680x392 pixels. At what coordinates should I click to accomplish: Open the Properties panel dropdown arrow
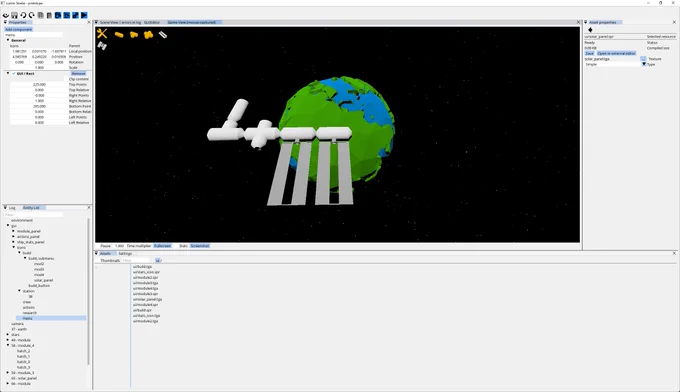5,22
